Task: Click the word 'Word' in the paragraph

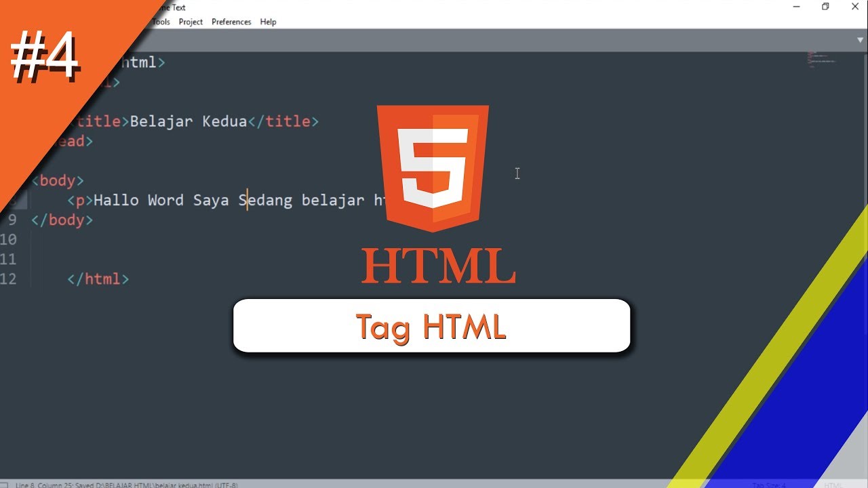Action: coord(165,200)
